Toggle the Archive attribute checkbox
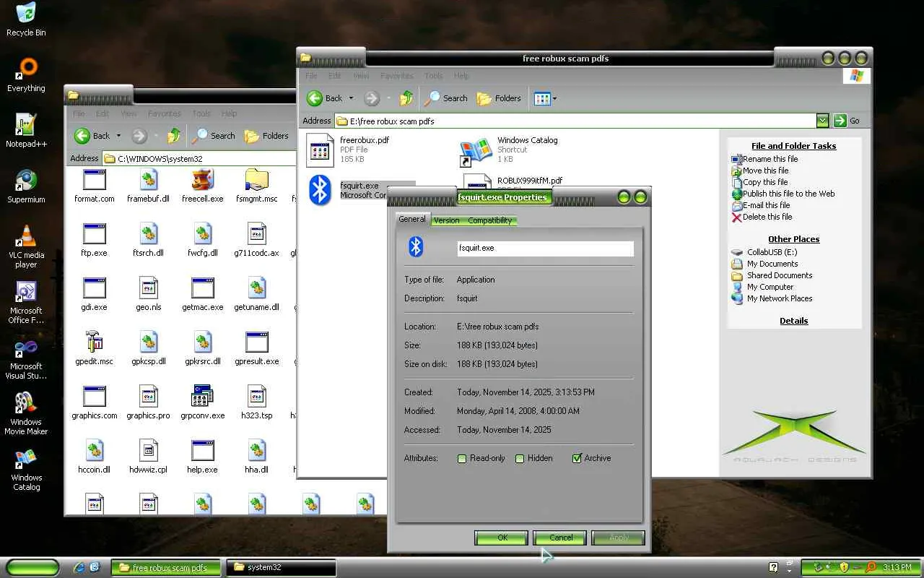 [x=577, y=458]
